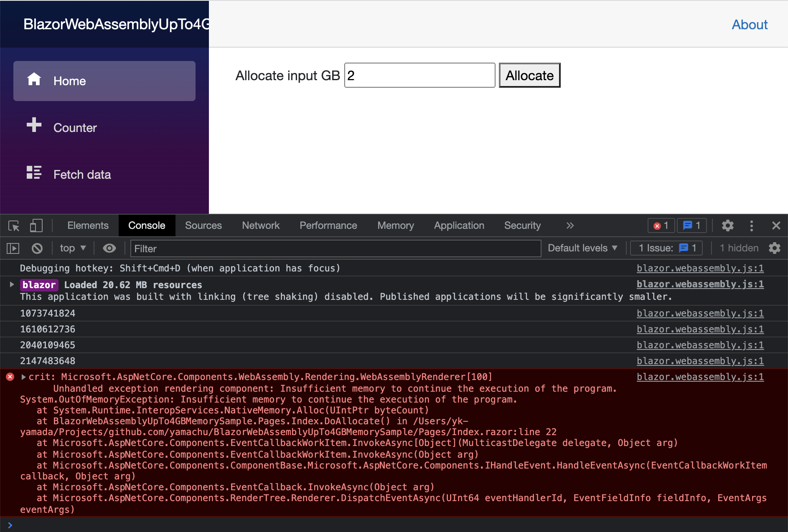This screenshot has width=788, height=532.
Task: Click the '1 hidden' messages indicator
Action: 739,248
